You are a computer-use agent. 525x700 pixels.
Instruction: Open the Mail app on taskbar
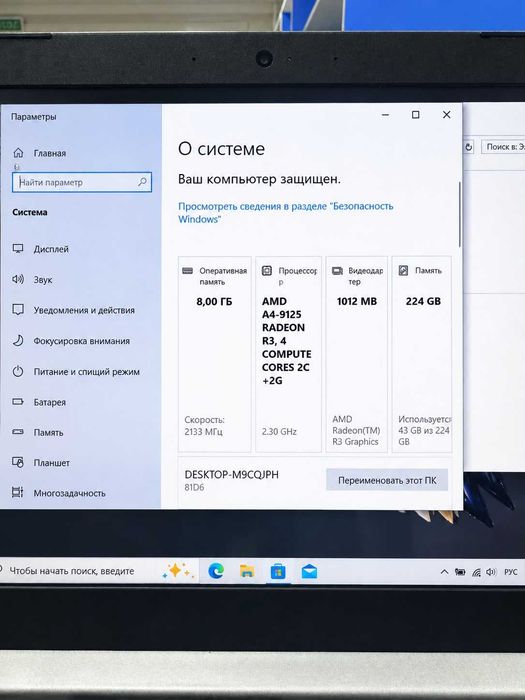coord(309,571)
